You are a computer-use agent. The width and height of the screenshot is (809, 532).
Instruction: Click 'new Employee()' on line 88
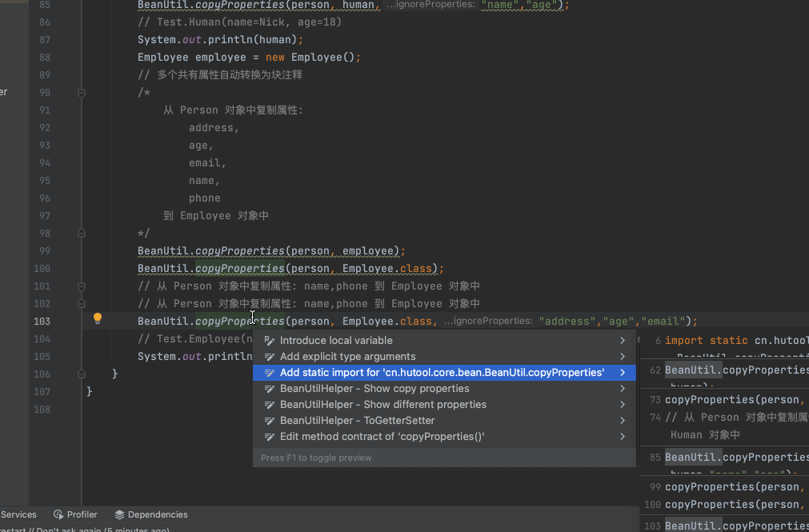pyautogui.click(x=310, y=58)
